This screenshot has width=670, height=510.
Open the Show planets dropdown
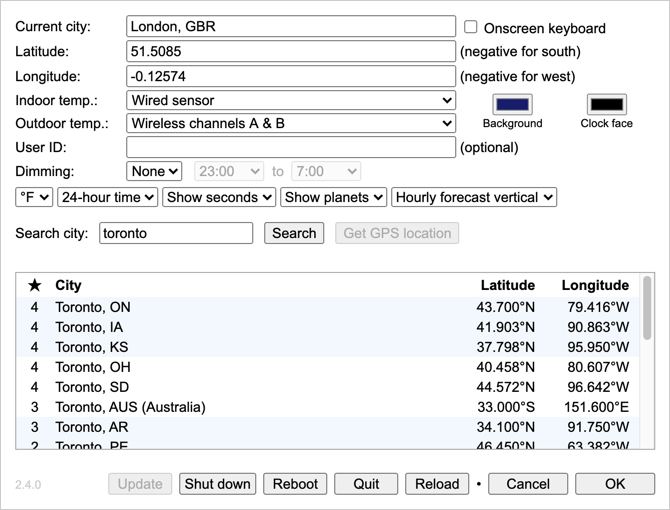click(x=333, y=197)
